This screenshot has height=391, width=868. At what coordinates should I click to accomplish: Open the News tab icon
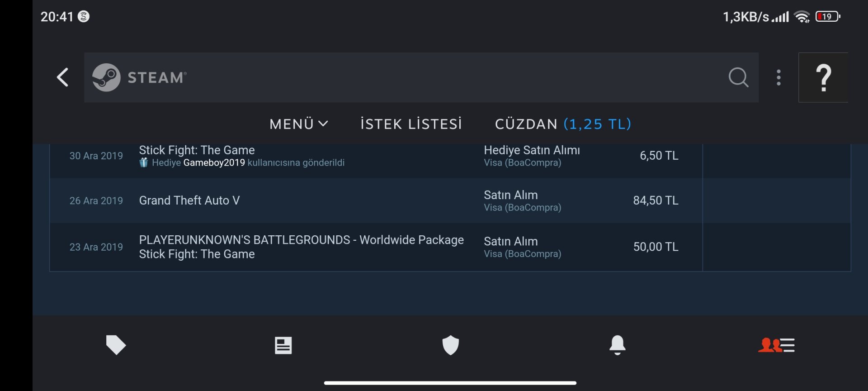tap(283, 345)
